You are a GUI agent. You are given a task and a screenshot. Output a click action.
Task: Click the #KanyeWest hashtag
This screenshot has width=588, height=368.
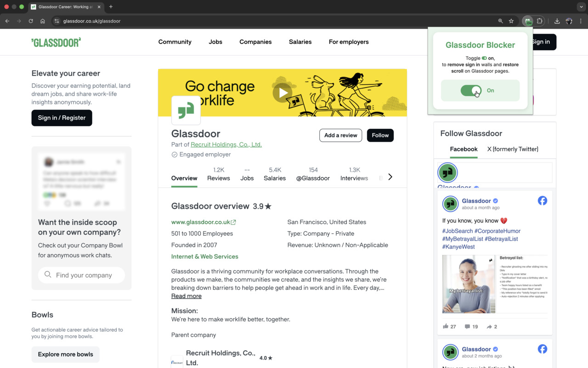coord(458,247)
